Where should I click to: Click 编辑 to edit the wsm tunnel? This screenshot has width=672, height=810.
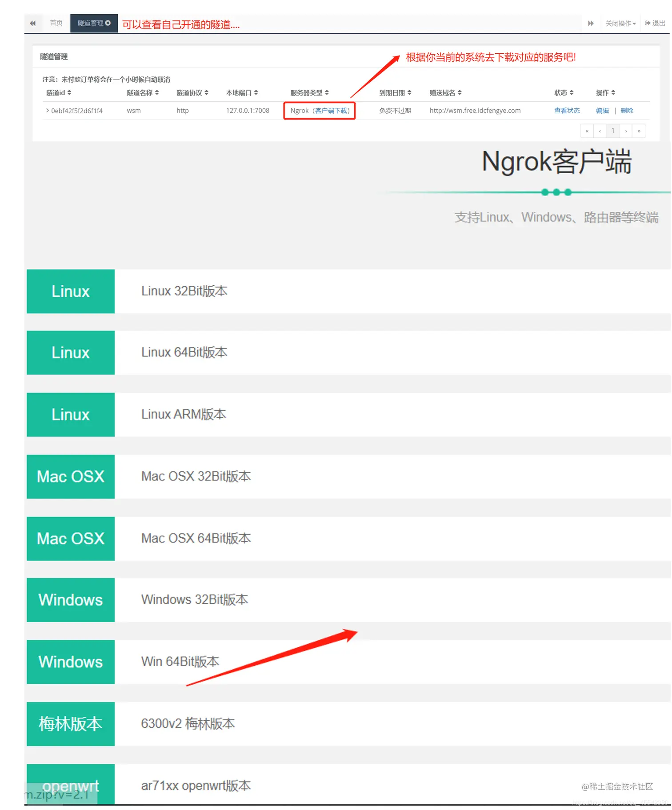pos(602,111)
